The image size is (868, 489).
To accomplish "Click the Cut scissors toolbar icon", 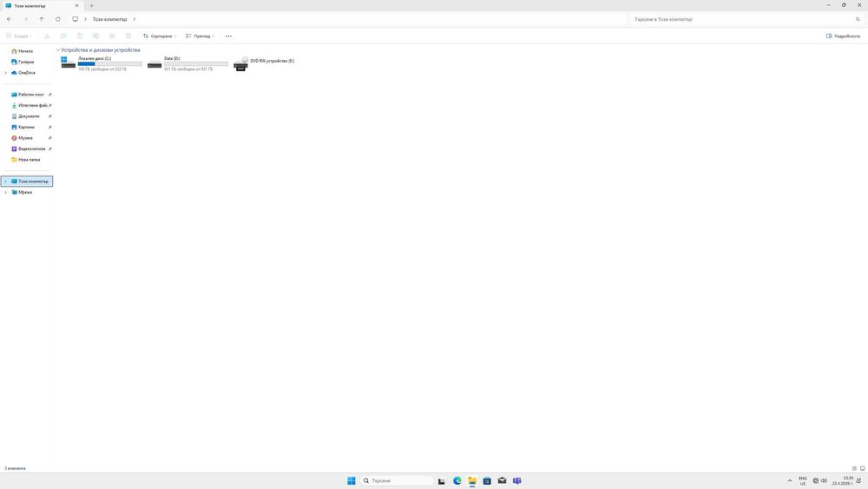I will [x=47, y=36].
